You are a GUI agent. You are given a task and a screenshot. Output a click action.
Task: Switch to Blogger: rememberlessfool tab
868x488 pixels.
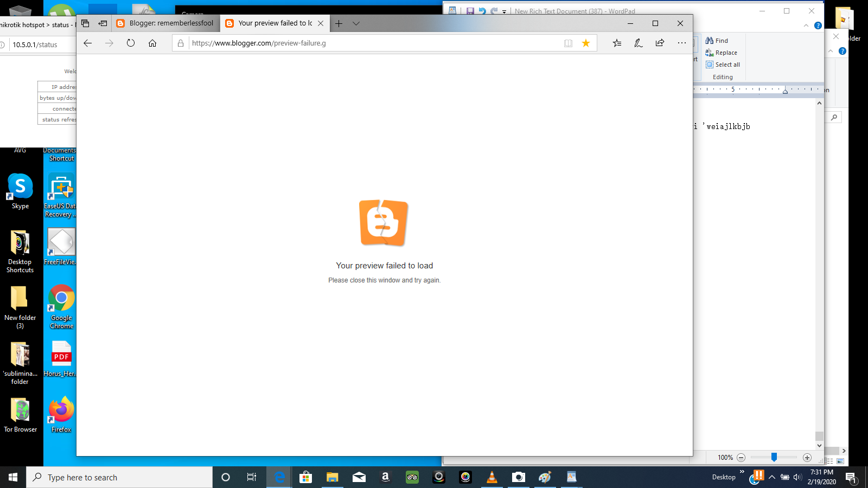[165, 23]
